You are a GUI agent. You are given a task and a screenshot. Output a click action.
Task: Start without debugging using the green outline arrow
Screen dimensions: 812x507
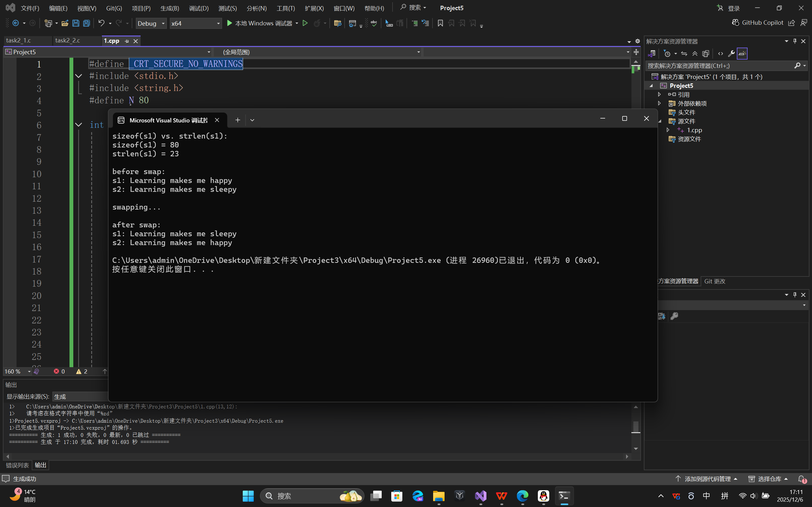click(x=305, y=23)
